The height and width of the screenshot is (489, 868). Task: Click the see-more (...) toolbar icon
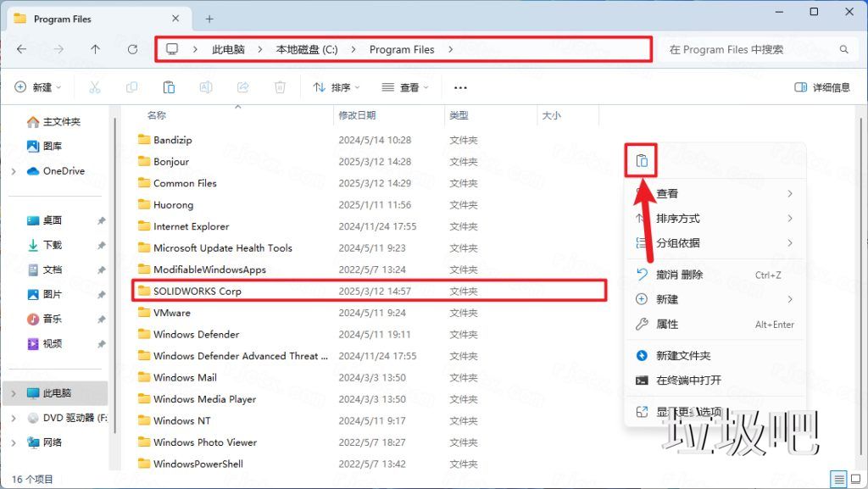click(x=461, y=87)
